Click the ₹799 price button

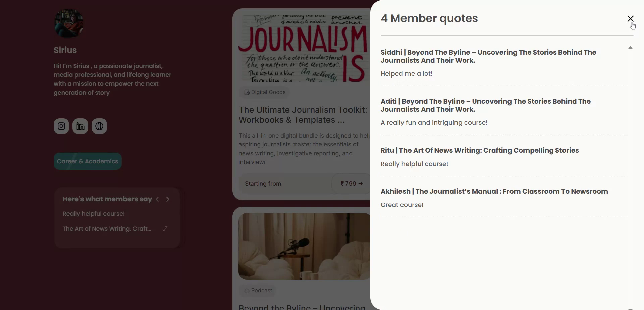pyautogui.click(x=351, y=184)
